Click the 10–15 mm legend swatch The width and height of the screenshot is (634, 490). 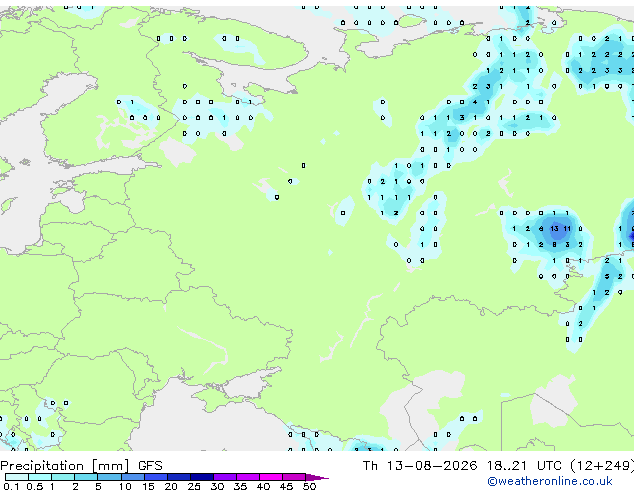point(132,477)
